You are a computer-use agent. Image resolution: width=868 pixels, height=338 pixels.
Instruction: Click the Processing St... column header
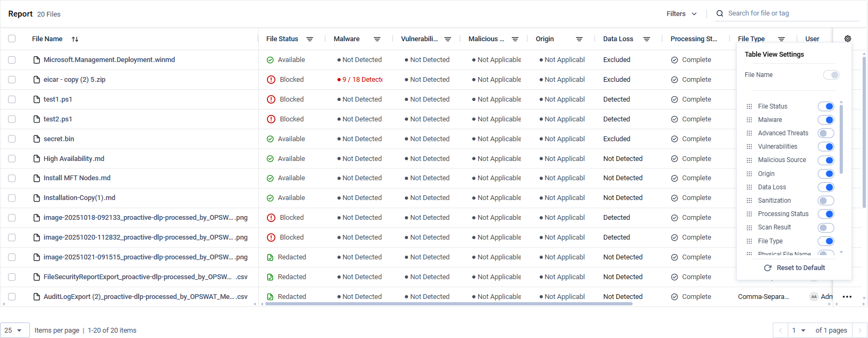(694, 39)
